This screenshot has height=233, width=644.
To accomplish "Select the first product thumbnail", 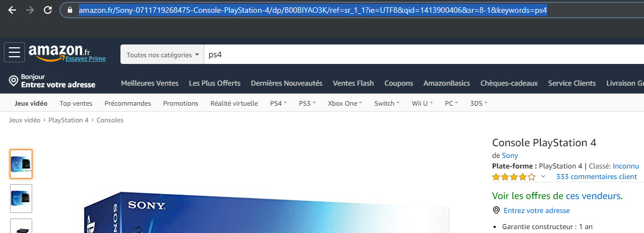I will pyautogui.click(x=21, y=164).
